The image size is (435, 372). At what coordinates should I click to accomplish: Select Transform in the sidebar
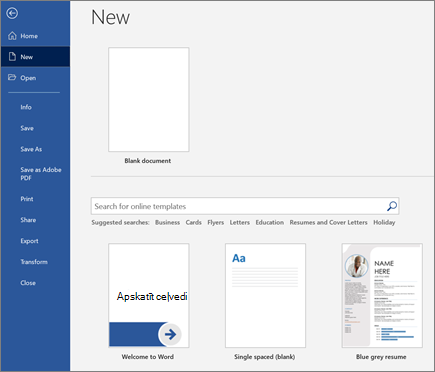[x=34, y=262]
